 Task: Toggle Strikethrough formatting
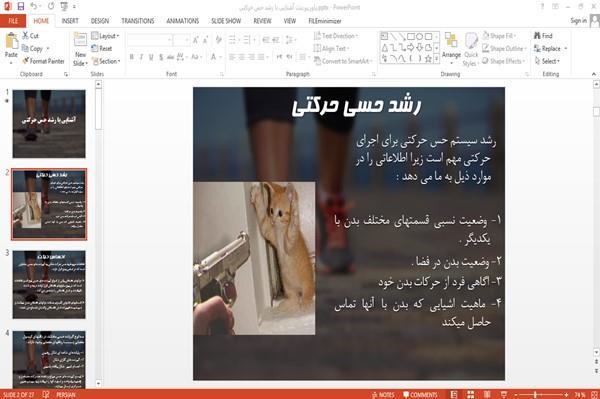pyautogui.click(x=171, y=57)
